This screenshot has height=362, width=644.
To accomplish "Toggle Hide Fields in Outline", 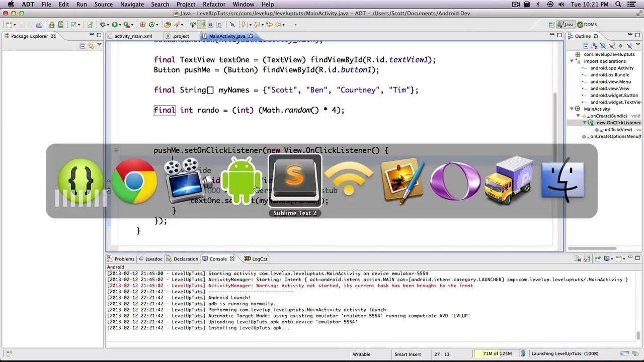I will click(x=603, y=46).
